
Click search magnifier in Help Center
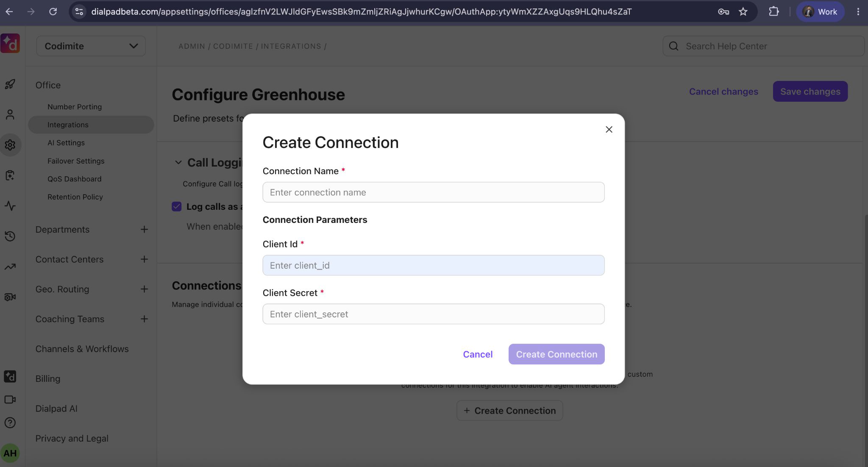point(674,46)
